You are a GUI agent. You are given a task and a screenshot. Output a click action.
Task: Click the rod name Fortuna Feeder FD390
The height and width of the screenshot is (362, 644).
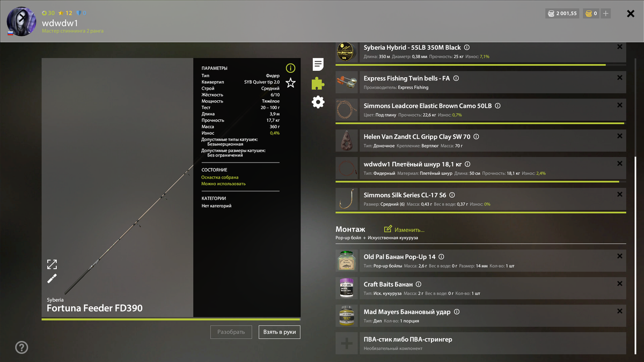95,308
